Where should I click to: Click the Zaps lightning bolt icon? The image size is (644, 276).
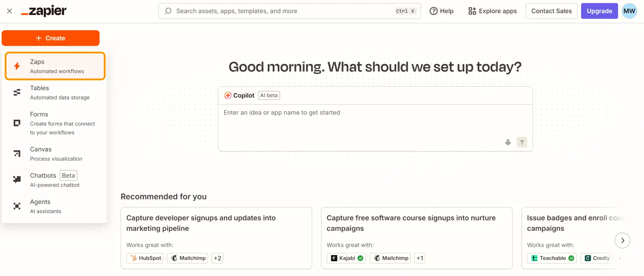click(x=17, y=66)
